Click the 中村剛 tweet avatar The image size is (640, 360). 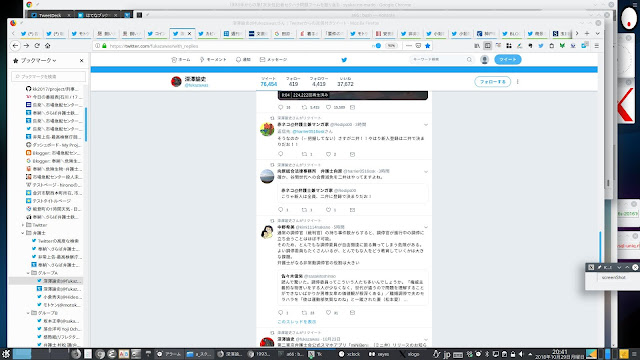(267, 232)
